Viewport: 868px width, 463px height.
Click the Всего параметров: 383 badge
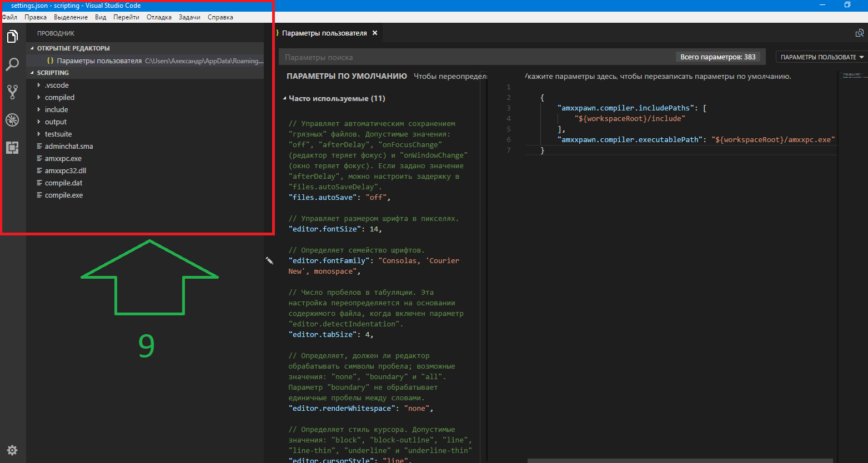click(x=718, y=57)
